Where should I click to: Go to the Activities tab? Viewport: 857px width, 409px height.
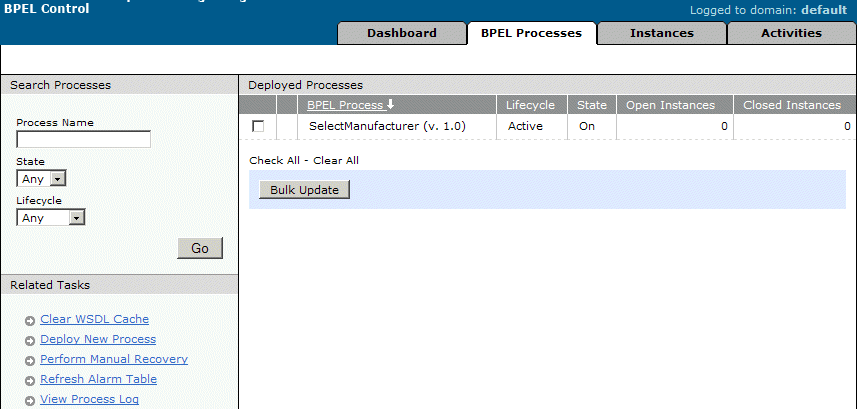(791, 33)
